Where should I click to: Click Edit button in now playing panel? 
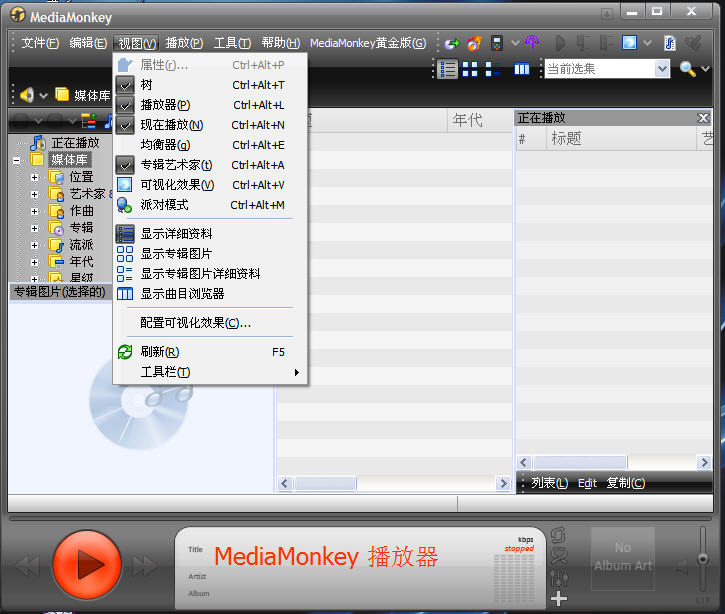point(587,483)
